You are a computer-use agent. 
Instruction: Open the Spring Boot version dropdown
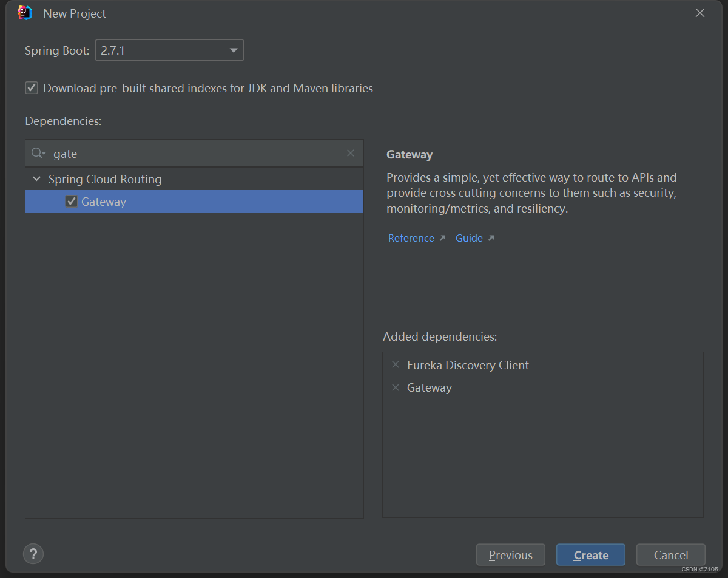[x=169, y=50]
